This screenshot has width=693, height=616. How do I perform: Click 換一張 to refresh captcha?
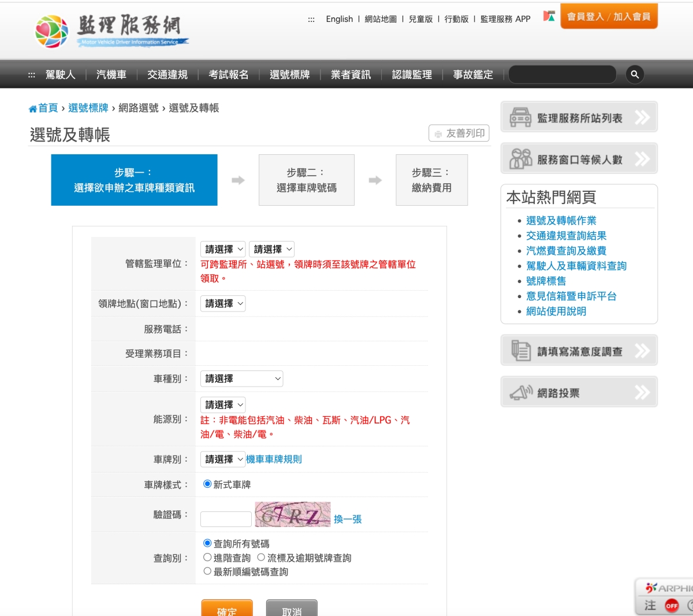point(348,519)
